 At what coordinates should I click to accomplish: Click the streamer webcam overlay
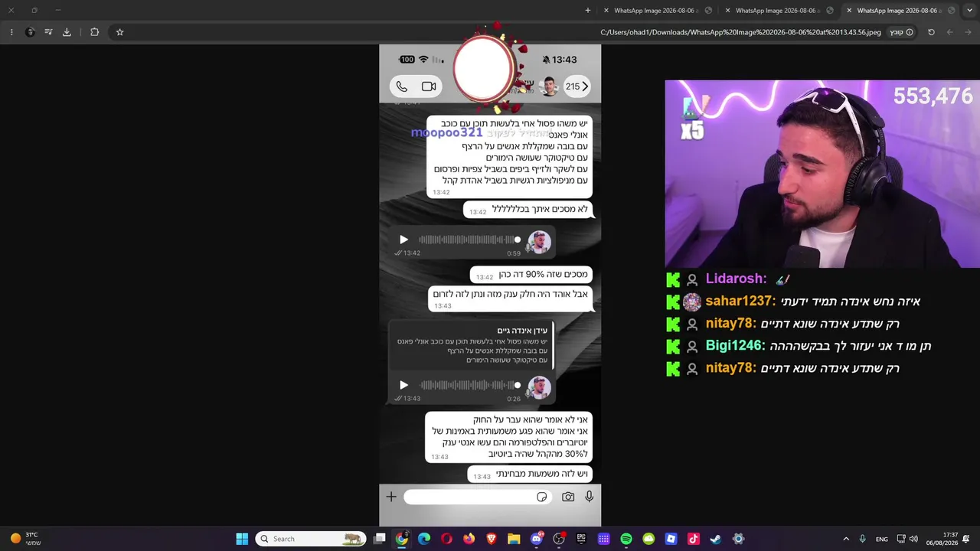pos(822,174)
